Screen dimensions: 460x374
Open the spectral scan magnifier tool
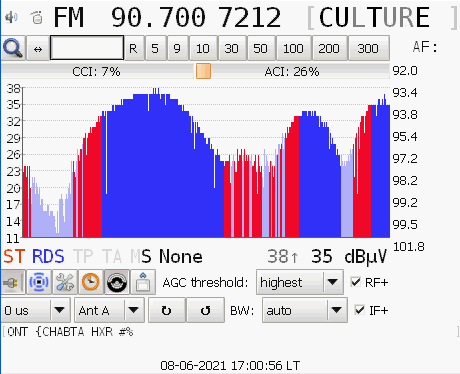pos(13,48)
